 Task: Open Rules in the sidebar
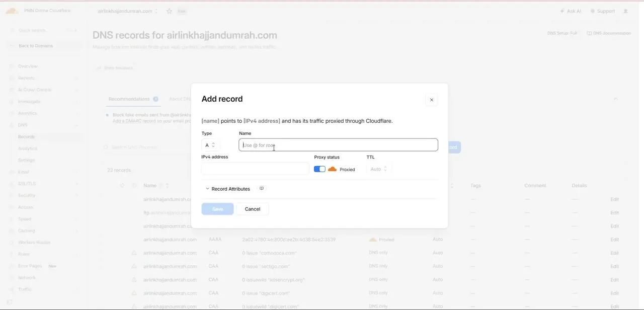(24, 254)
